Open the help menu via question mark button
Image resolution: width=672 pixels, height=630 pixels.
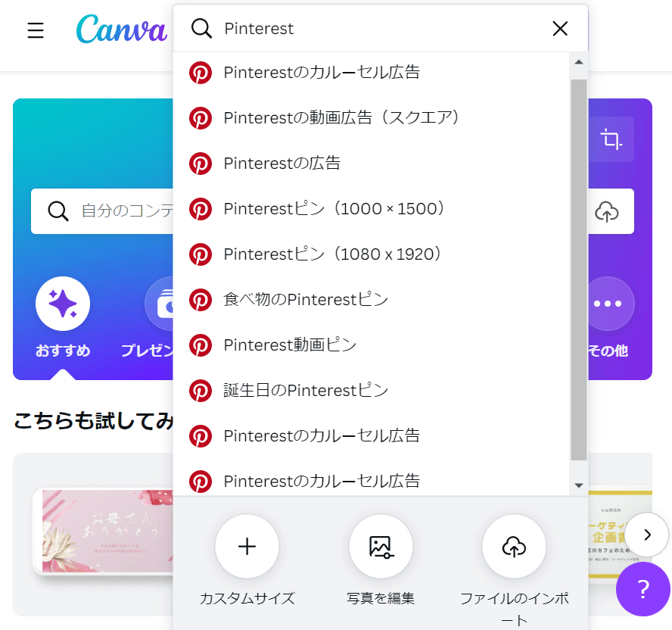tap(644, 589)
